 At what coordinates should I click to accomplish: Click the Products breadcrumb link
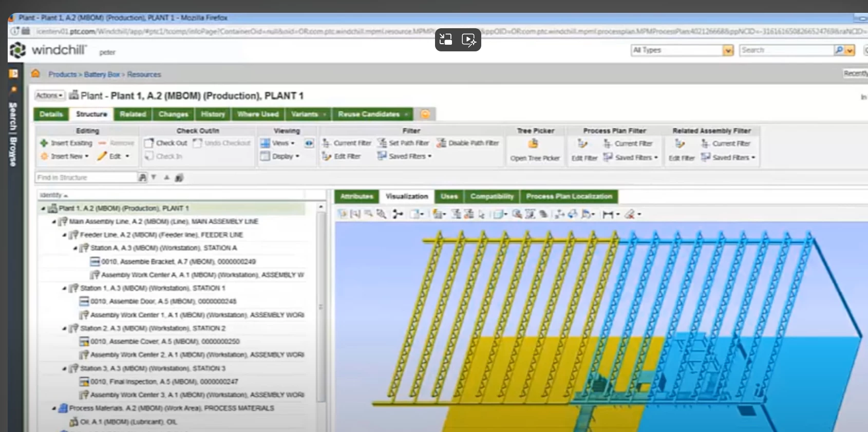pos(62,74)
